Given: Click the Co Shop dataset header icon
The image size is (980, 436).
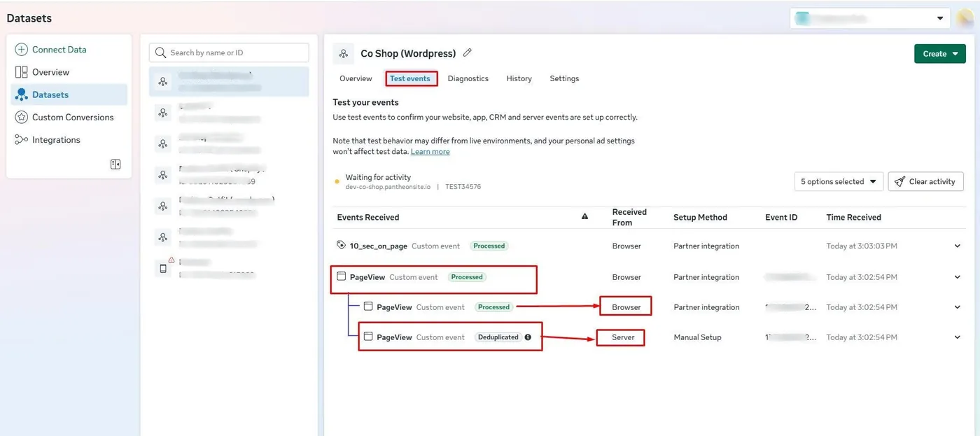Looking at the screenshot, I should pyautogui.click(x=343, y=53).
